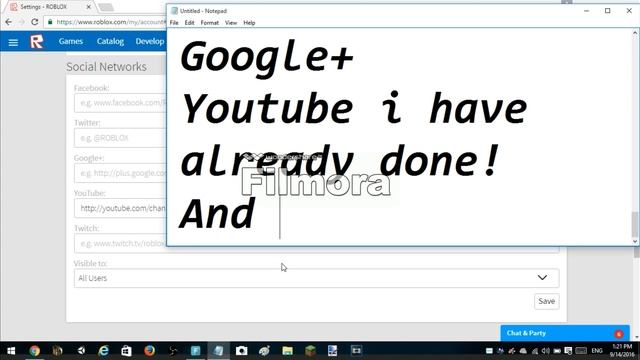Image resolution: width=640 pixels, height=360 pixels.
Task: Switch to the Notepad taskbar icon
Action: pos(218,351)
